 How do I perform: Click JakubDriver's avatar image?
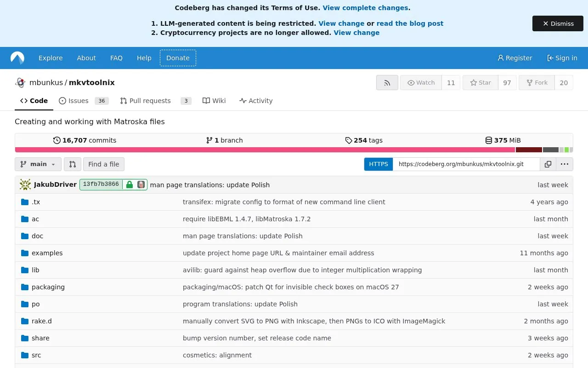coord(25,185)
